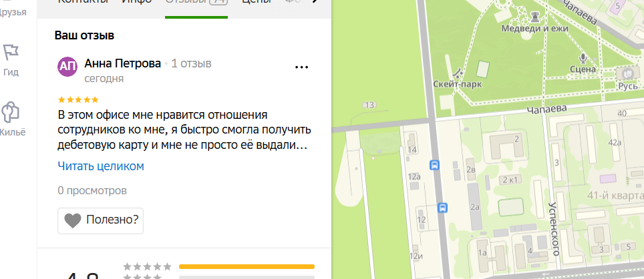Click '41-й квартал' district label
Viewport: 644px width, 279px height.
616,195
